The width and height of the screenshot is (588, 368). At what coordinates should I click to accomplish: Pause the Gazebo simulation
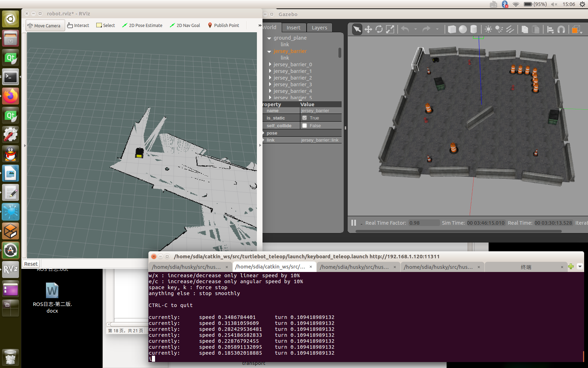(353, 223)
